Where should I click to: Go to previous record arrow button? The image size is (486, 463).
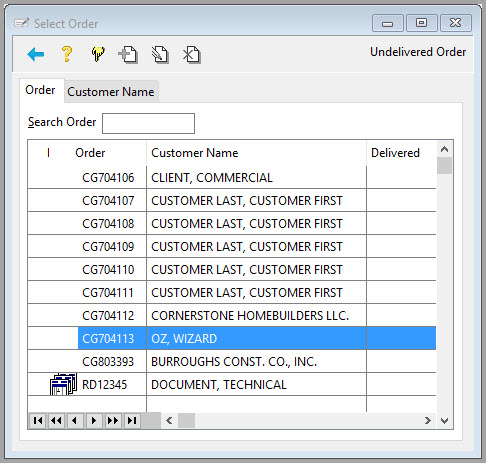click(75, 421)
